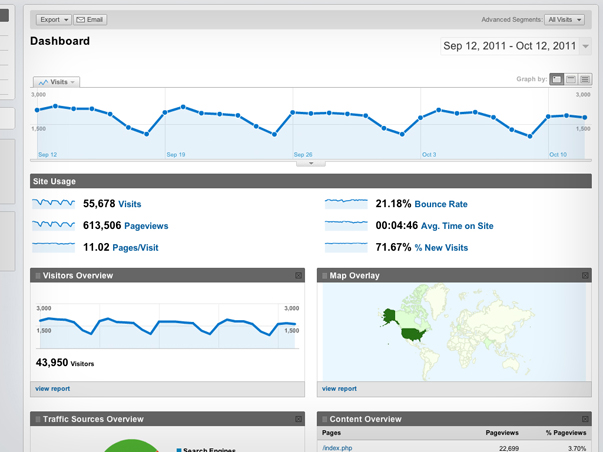The image size is (603, 452).
Task: Click the Oct 10 axis label on the chart
Action: pos(558,155)
